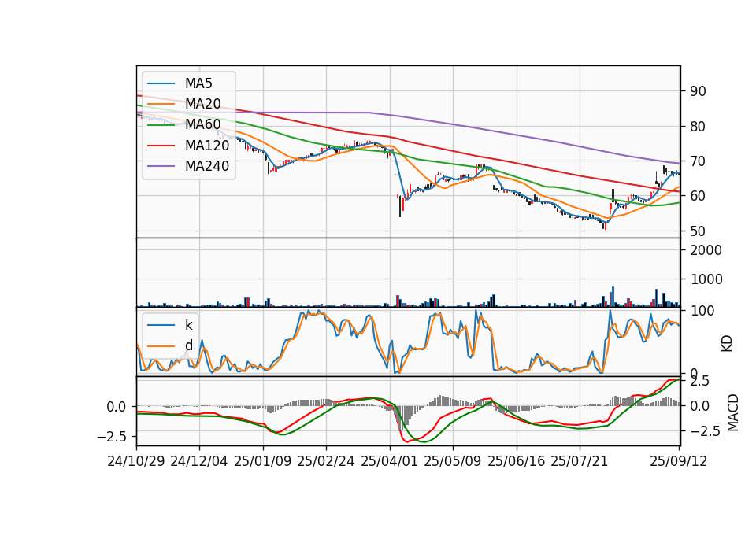The image size is (756, 543).
Task: Click the price axis value 70
Action: [x=699, y=161]
